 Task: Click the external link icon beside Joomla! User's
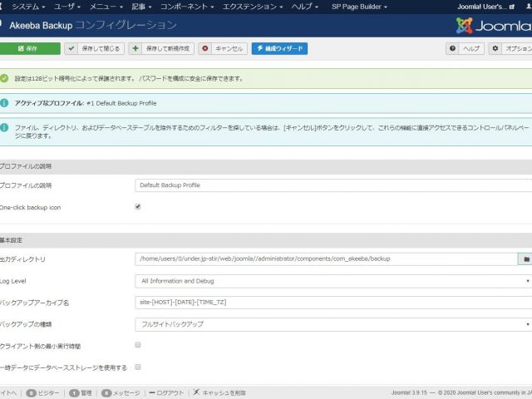pyautogui.click(x=512, y=7)
